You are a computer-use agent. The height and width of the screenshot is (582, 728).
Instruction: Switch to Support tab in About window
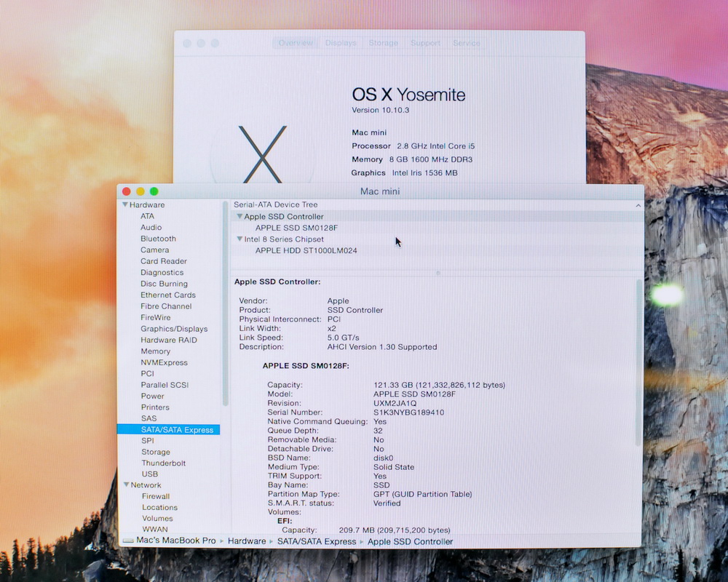(x=425, y=43)
